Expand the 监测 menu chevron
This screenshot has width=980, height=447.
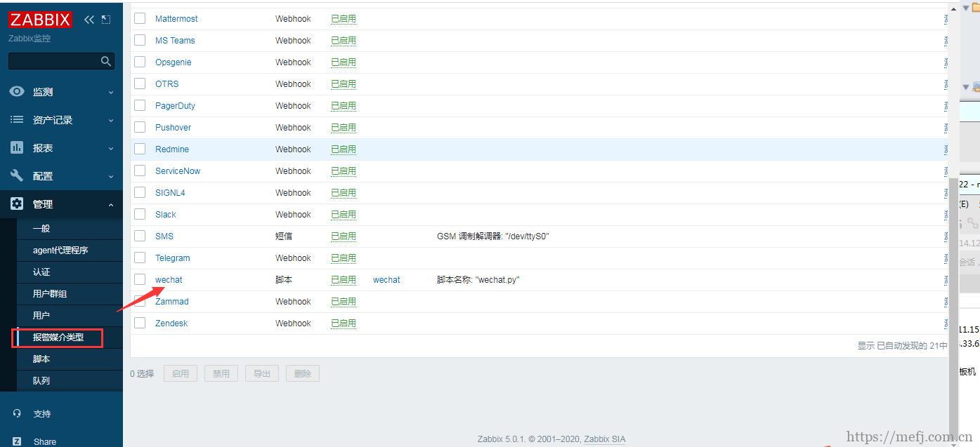coord(110,92)
